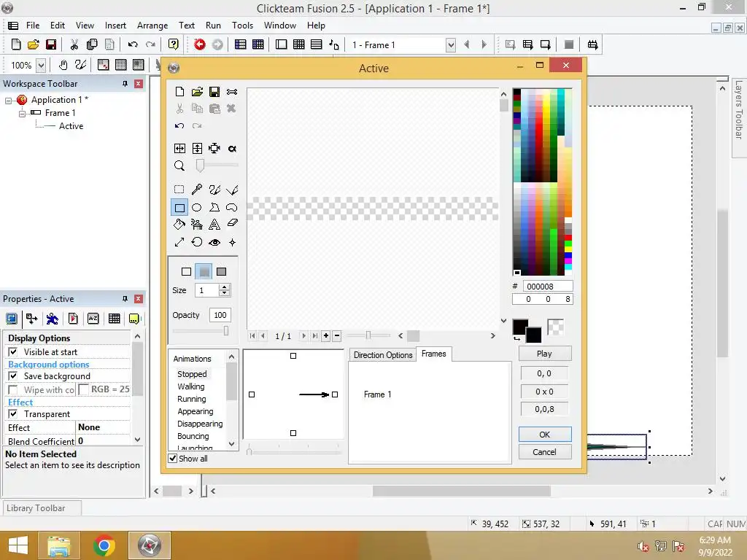The height and width of the screenshot is (560, 747).
Task: Open Chrome from the taskbar
Action: 104,545
